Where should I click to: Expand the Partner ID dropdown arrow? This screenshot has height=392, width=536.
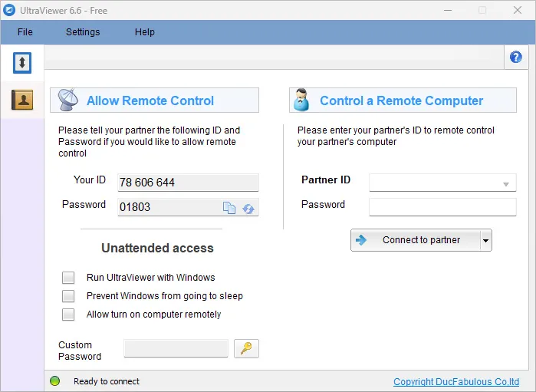pos(506,184)
